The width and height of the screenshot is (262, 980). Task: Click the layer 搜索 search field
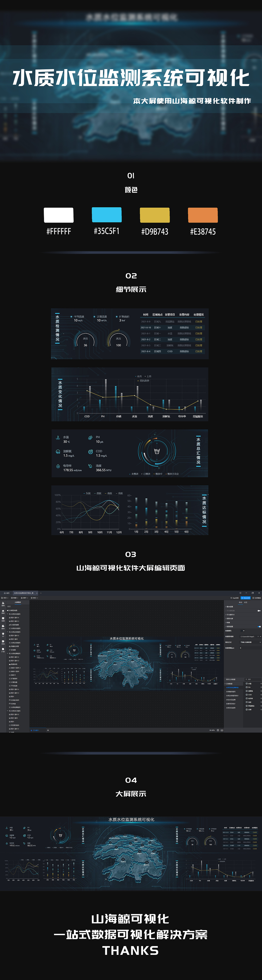(x=18, y=606)
